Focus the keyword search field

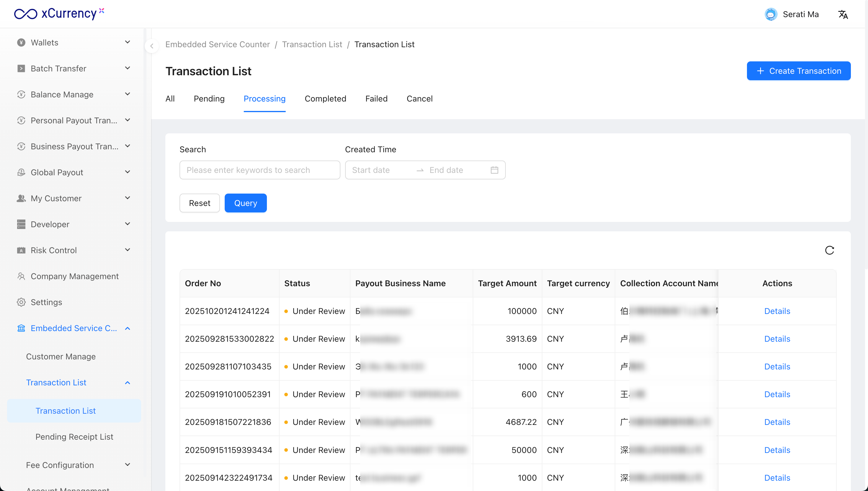pos(260,170)
